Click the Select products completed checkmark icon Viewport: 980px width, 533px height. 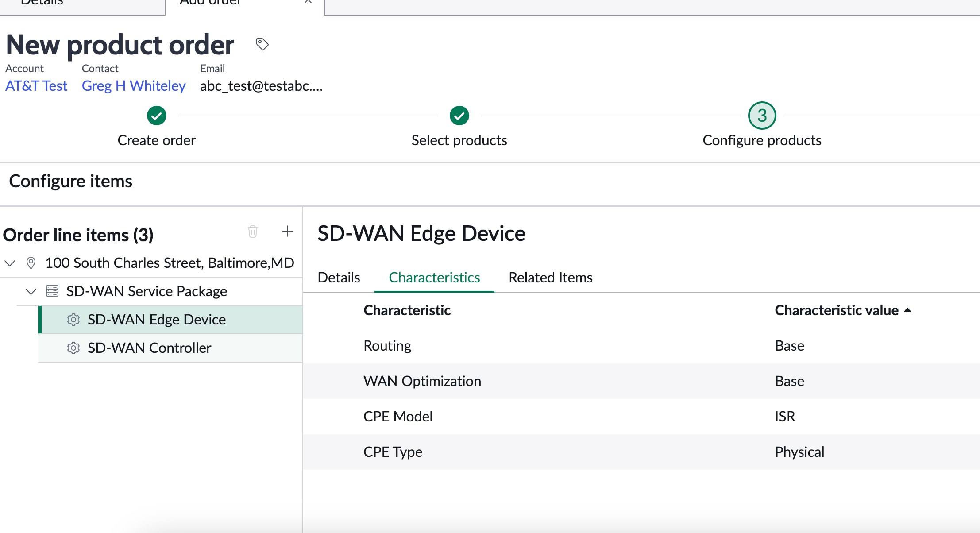coord(459,115)
